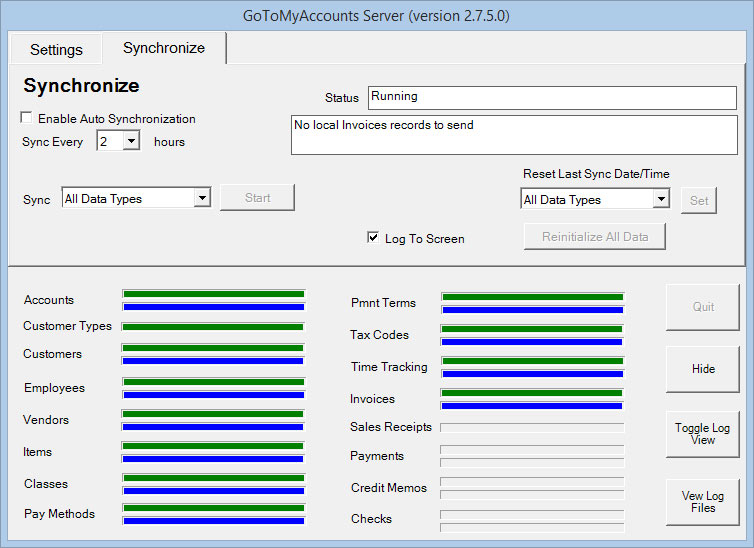Open the Reset Last Sync data types dropdown
Image resolution: width=754 pixels, height=548 pixels.
tap(661, 199)
